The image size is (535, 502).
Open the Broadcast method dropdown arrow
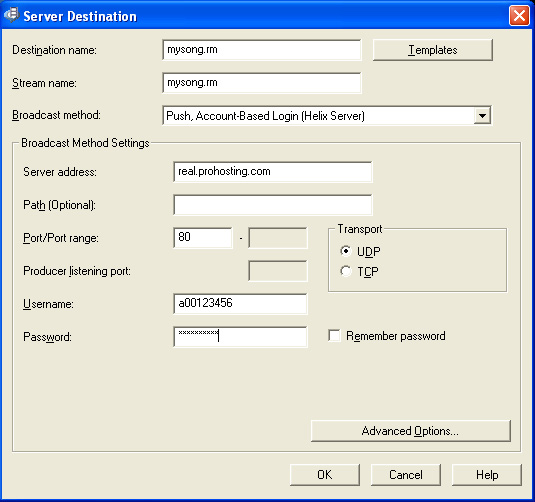pyautogui.click(x=482, y=116)
